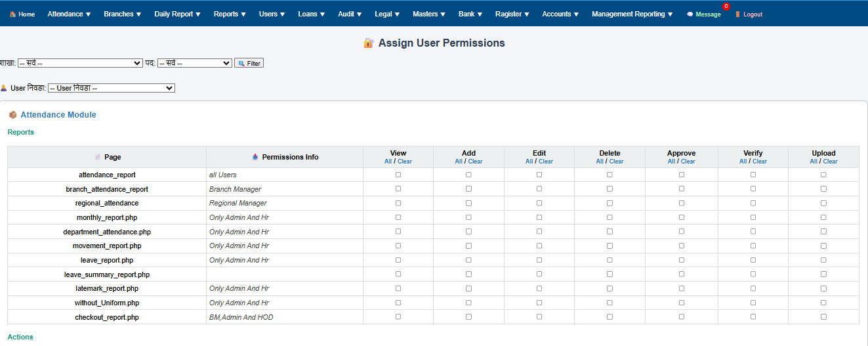Click the red notification badge on Message
Viewport: 868px width, 346px height.
click(726, 7)
